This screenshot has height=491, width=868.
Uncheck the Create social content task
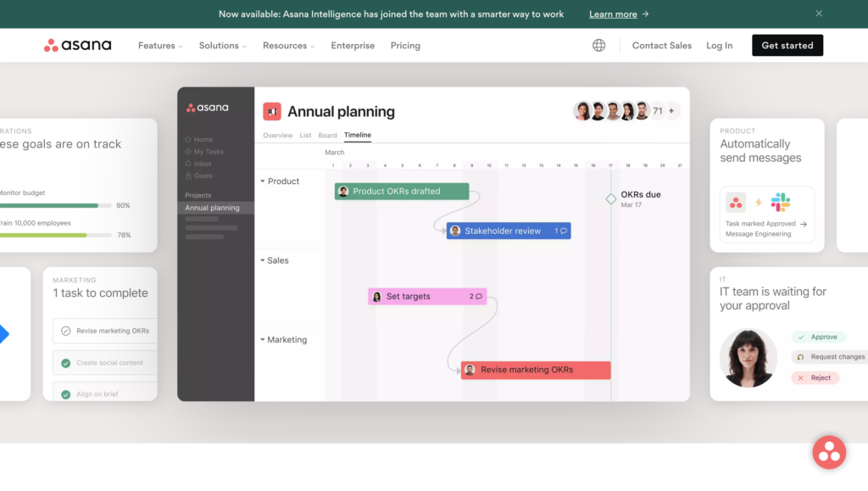[x=66, y=363]
